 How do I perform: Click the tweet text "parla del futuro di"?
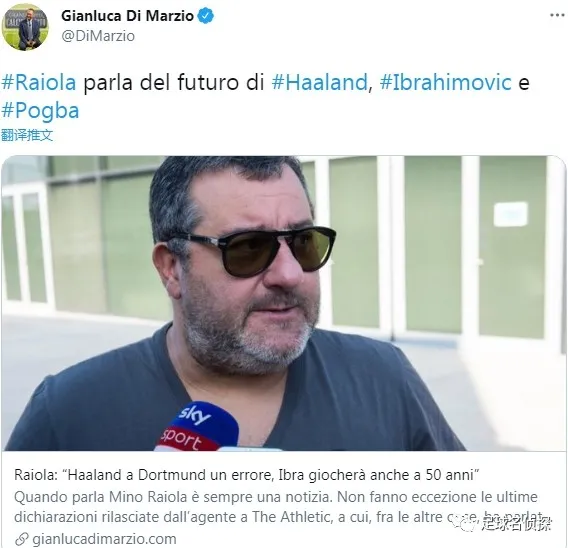click(x=174, y=82)
